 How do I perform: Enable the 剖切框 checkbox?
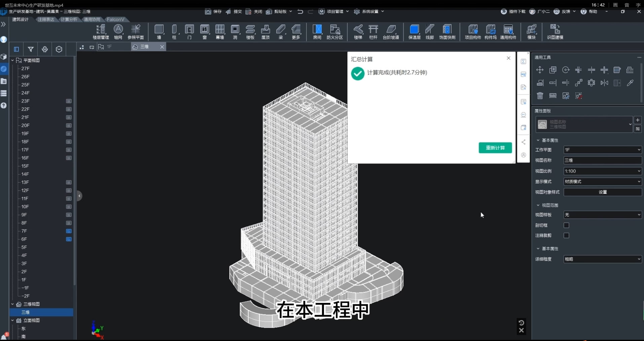(x=566, y=225)
